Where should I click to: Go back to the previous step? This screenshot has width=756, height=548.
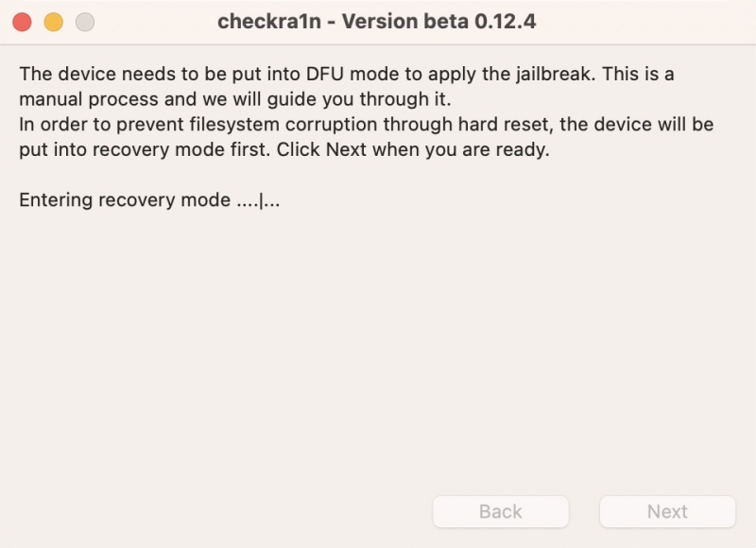tap(501, 511)
